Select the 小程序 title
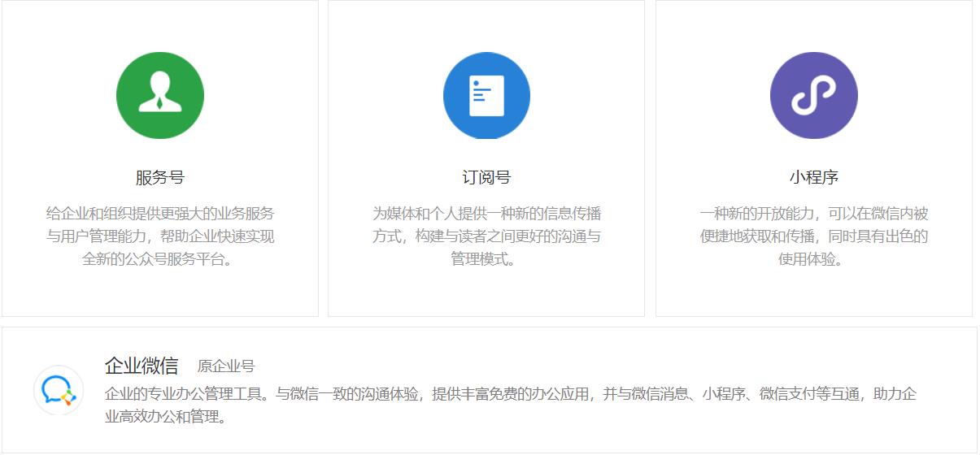This screenshot has width=980, height=455. click(x=814, y=177)
